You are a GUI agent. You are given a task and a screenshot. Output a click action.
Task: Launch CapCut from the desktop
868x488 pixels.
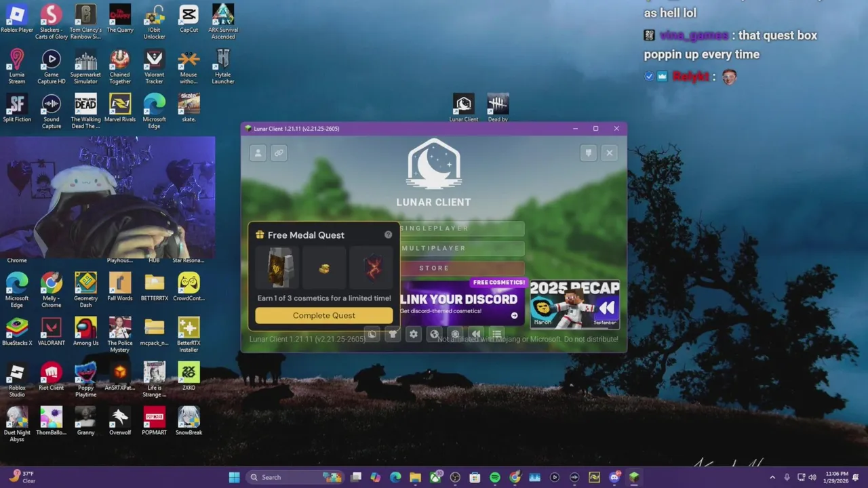pos(189,19)
